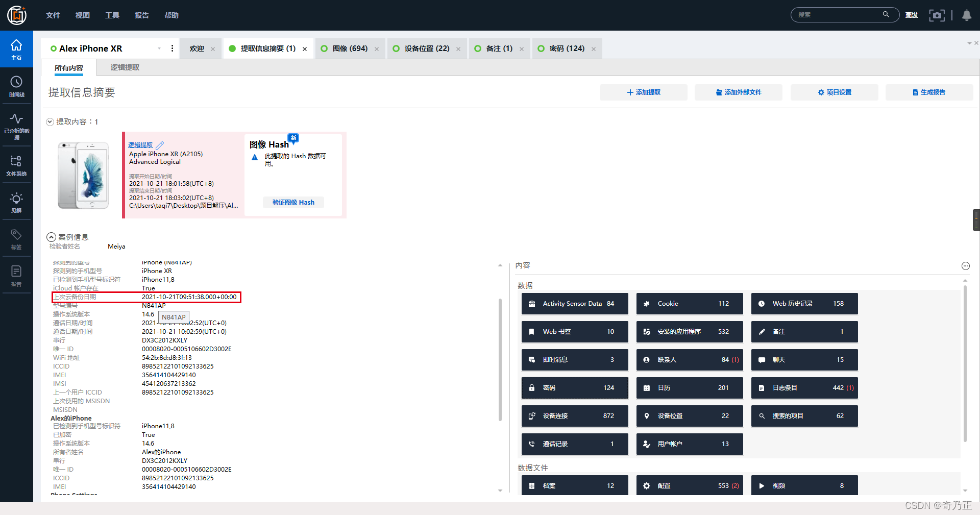The height and width of the screenshot is (515, 980).
Task: Open the 工具 menu
Action: pos(112,15)
